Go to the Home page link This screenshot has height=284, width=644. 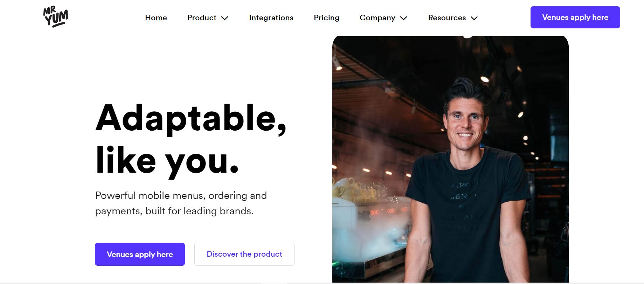pyautogui.click(x=156, y=18)
